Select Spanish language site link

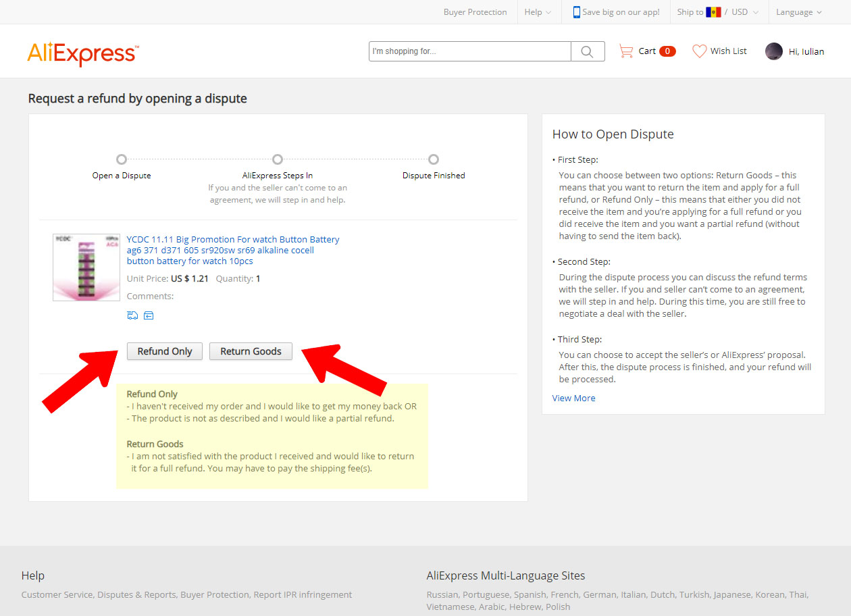tap(529, 595)
